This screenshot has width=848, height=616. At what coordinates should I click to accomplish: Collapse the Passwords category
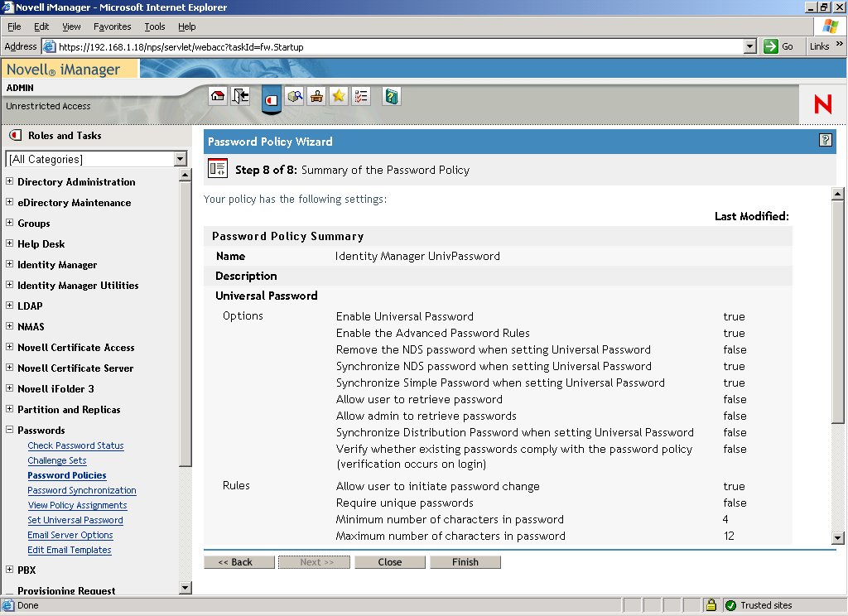[8, 430]
